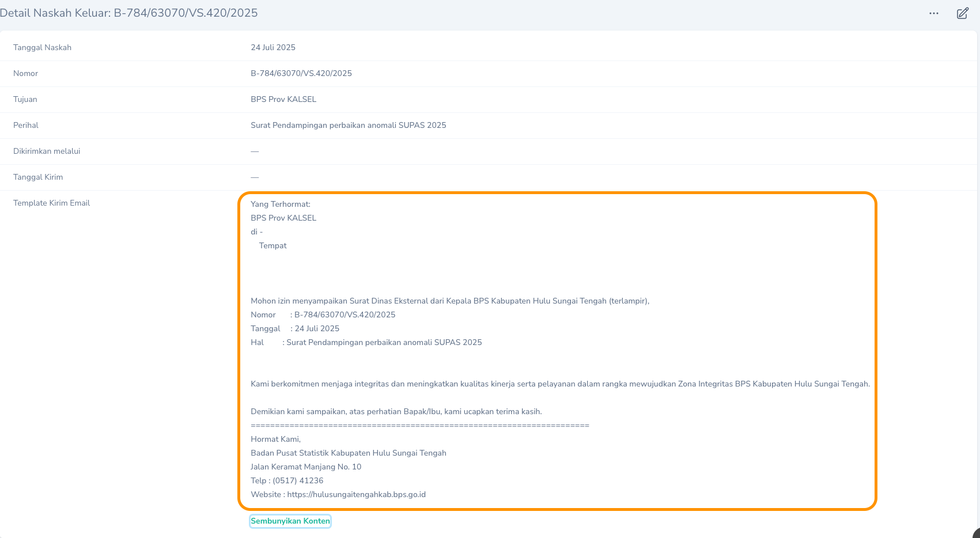This screenshot has height=538, width=980.
Task: Click the date value '24 Juli 2025' in Tanggal Naskah row
Action: click(273, 48)
